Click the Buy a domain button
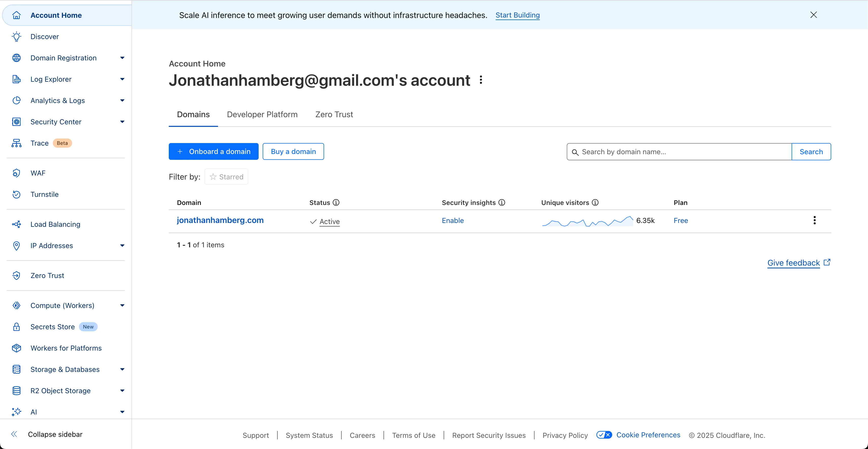The image size is (868, 449). tap(293, 152)
